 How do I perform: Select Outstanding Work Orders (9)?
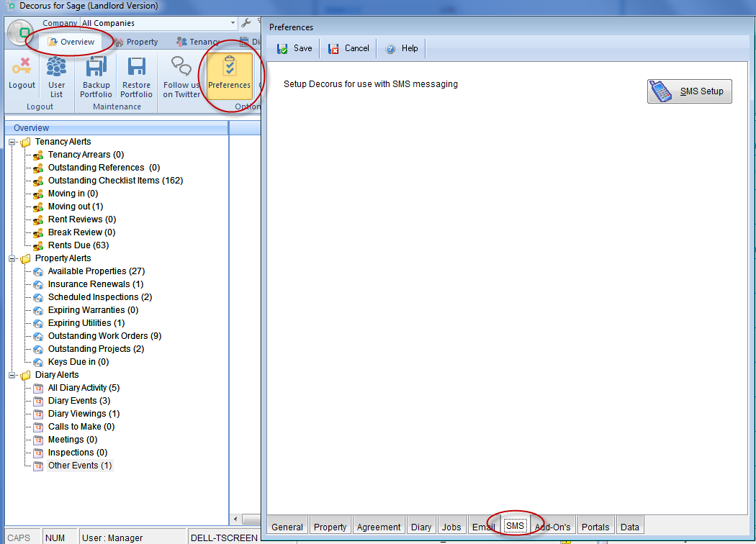click(x=104, y=336)
